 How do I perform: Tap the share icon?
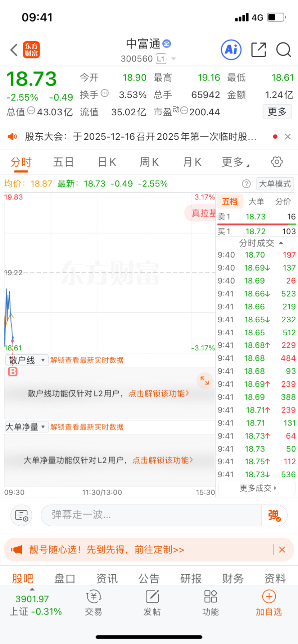(258, 50)
